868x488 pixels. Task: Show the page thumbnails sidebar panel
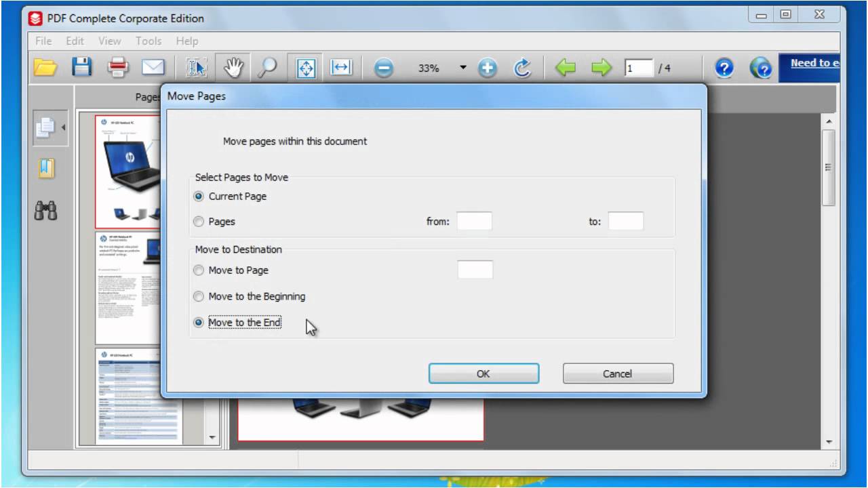coord(47,127)
